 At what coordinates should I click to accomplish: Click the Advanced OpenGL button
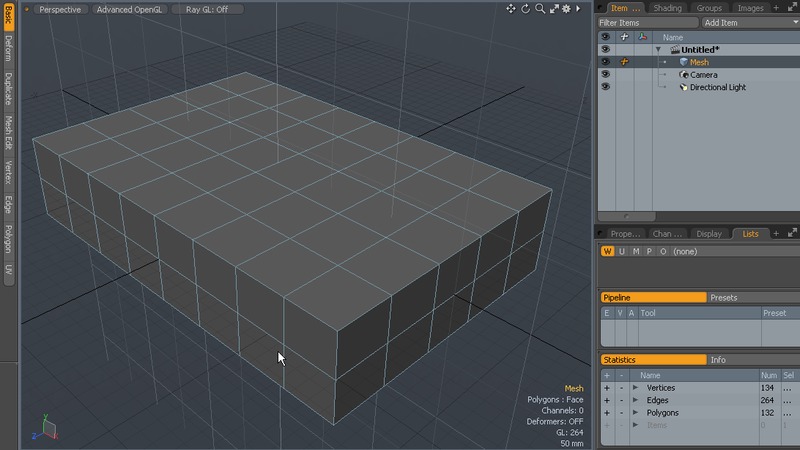pos(129,9)
